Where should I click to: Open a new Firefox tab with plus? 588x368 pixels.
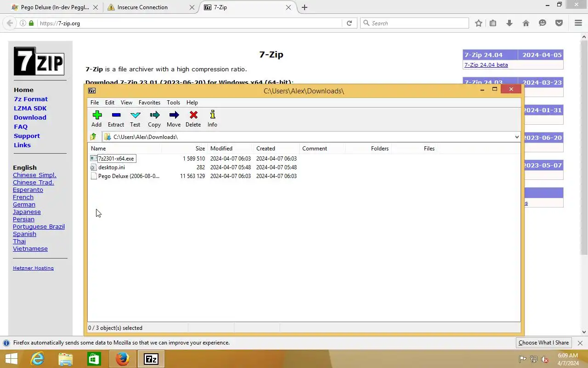pos(305,7)
